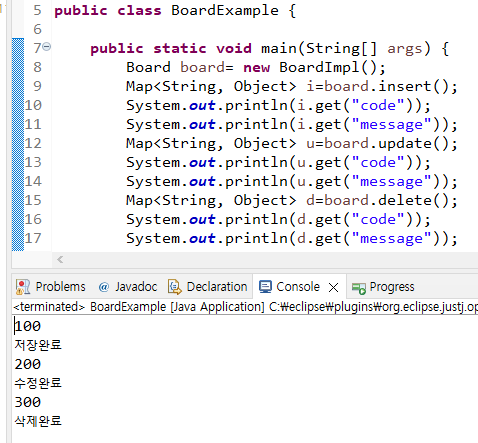Open the Declaration tab
The height and width of the screenshot is (443, 478).
pyautogui.click(x=207, y=287)
